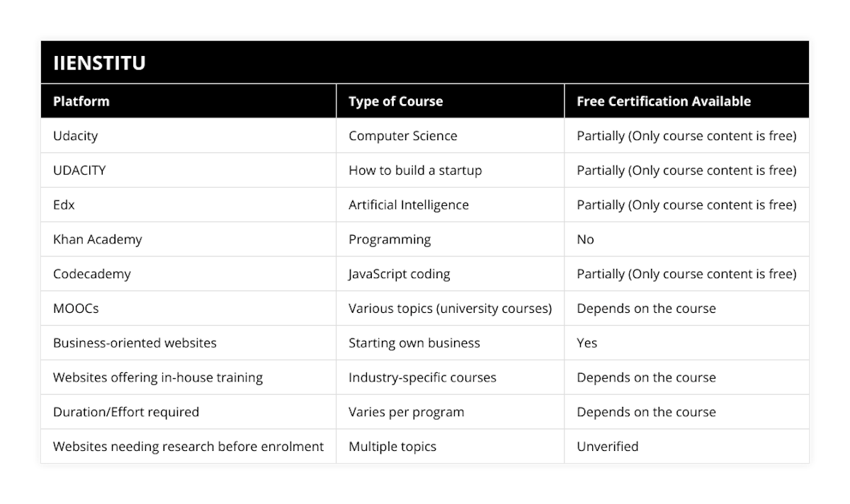This screenshot has width=850, height=504.
Task: Select the Khan Academy cell
Action: tap(97, 239)
